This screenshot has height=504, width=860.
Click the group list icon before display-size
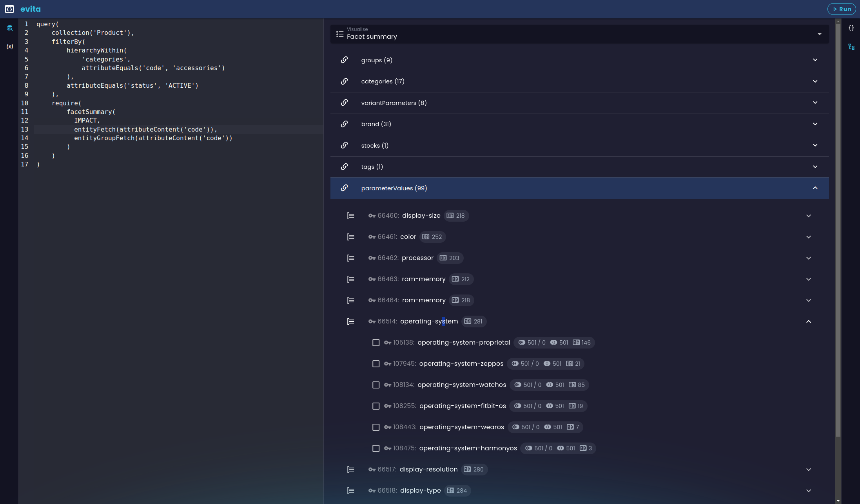coord(350,216)
